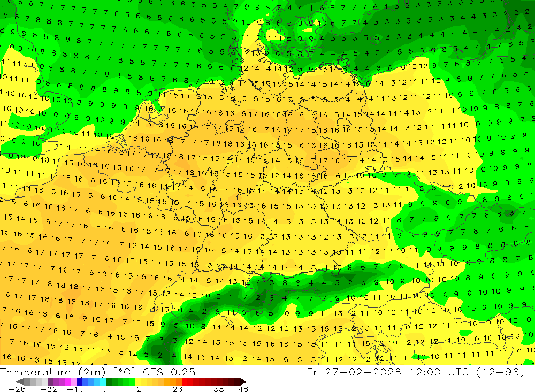Click the 'GFS 0.25' model label
This screenshot has width=535, height=392.
tap(169, 372)
